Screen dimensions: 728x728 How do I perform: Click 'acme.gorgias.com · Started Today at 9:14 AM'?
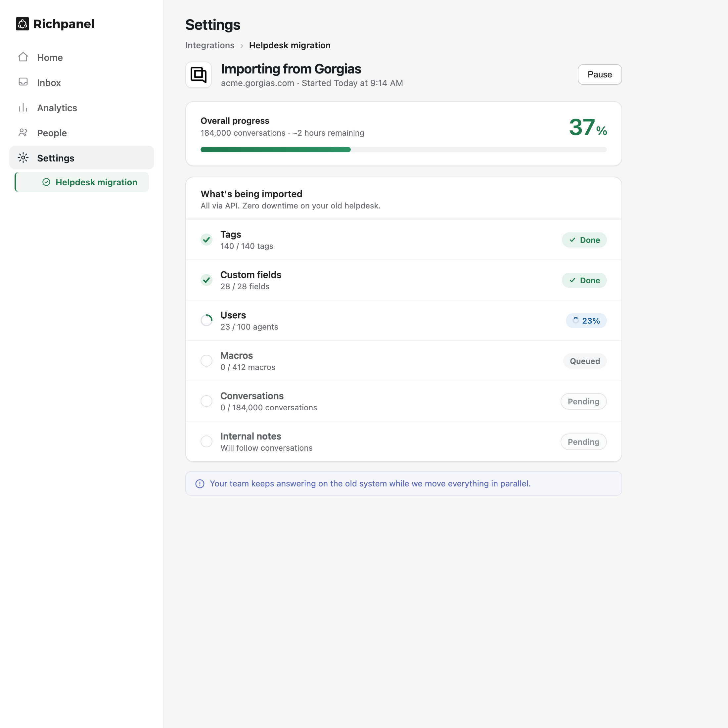[312, 83]
